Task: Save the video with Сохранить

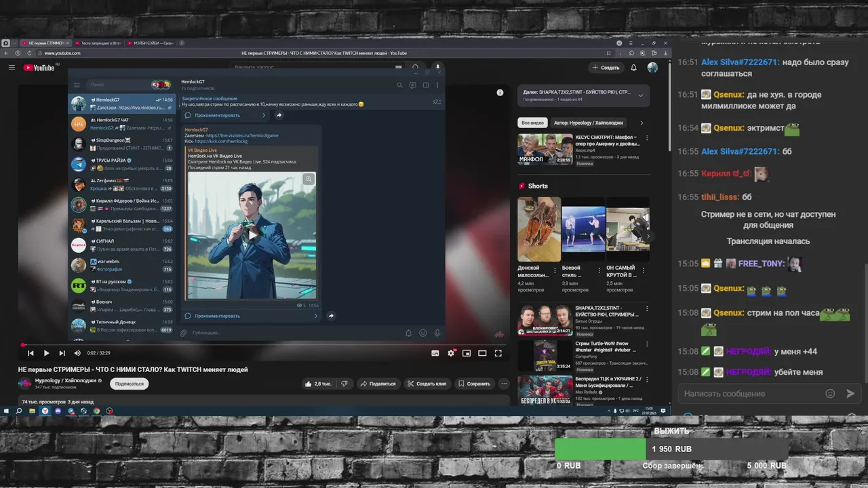Action: pyautogui.click(x=474, y=384)
